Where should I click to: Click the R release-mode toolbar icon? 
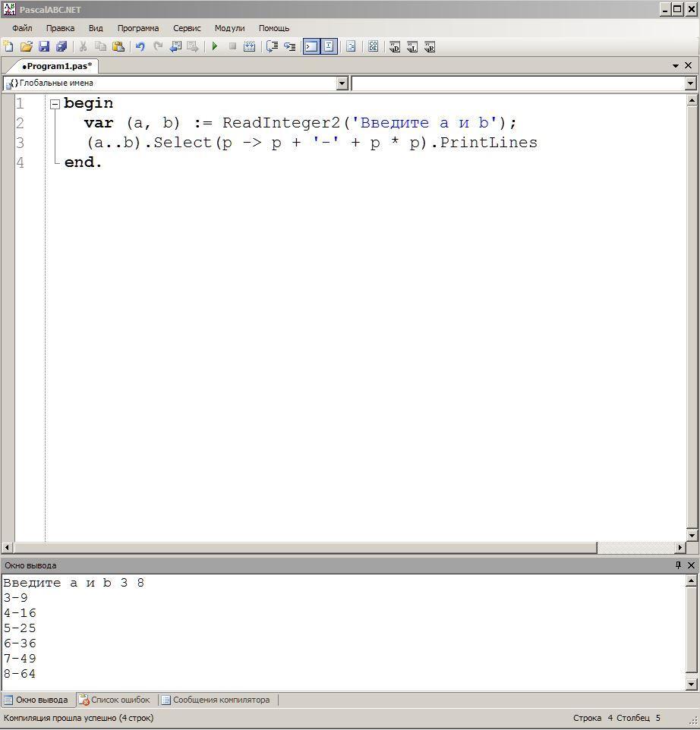pos(430,46)
